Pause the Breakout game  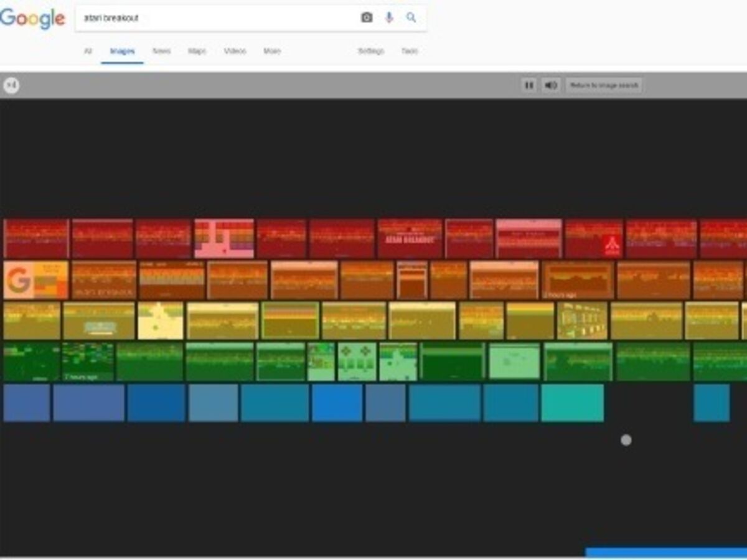pyautogui.click(x=529, y=85)
